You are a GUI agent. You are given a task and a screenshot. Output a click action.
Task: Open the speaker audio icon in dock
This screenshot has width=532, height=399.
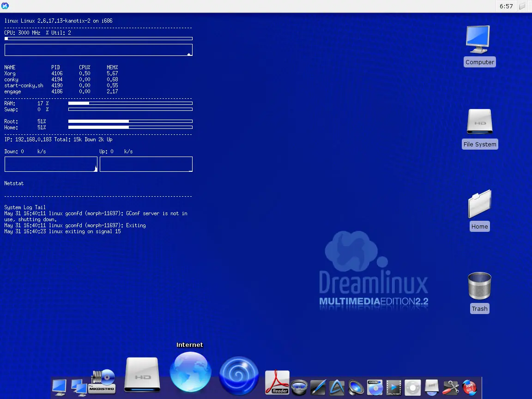[x=356, y=387]
